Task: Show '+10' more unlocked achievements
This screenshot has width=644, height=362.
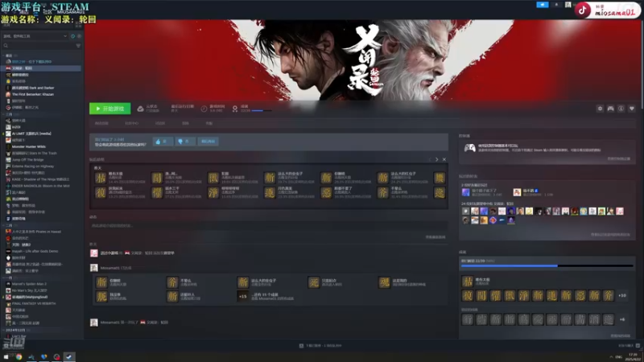Action: pyautogui.click(x=622, y=295)
